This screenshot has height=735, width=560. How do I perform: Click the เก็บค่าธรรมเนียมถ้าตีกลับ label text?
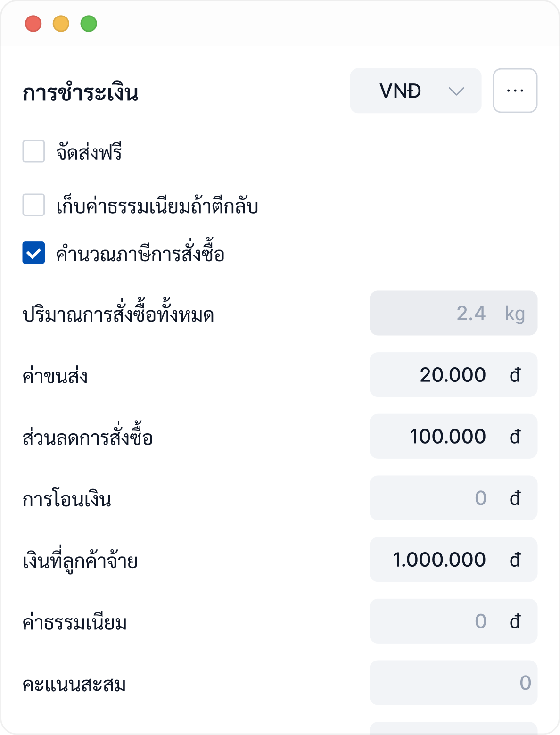[157, 206]
